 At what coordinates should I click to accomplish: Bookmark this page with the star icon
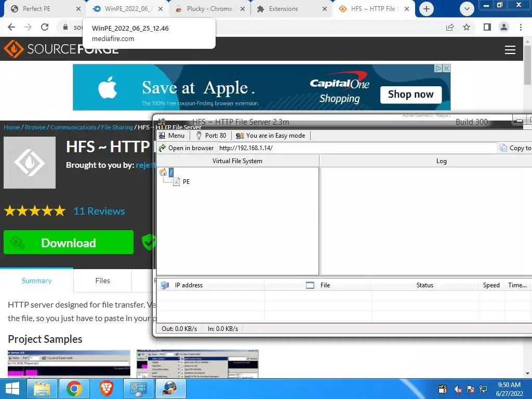pyautogui.click(x=467, y=27)
